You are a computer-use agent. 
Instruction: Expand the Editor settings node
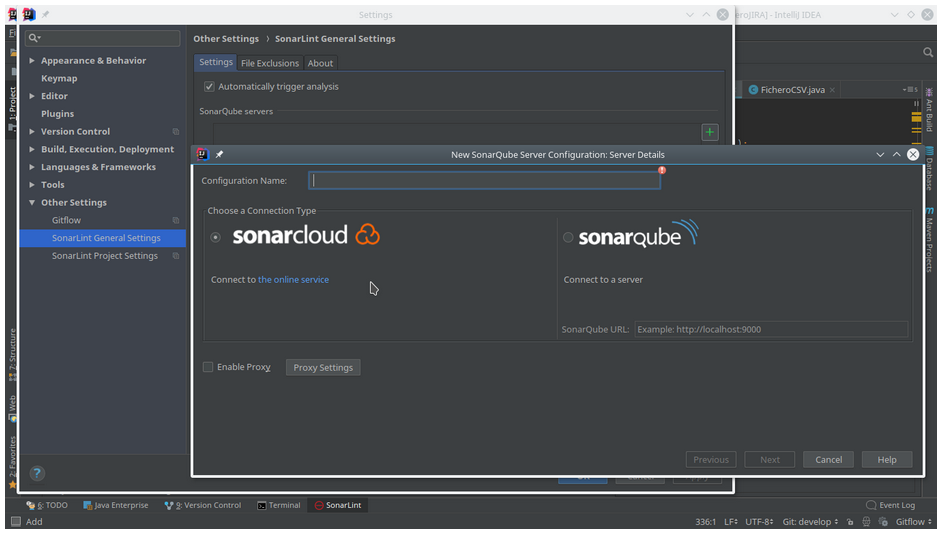pos(32,96)
